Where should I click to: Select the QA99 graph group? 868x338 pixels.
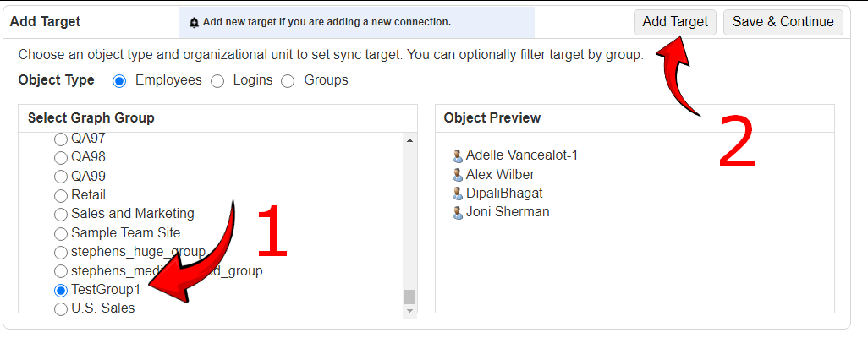coord(61,177)
